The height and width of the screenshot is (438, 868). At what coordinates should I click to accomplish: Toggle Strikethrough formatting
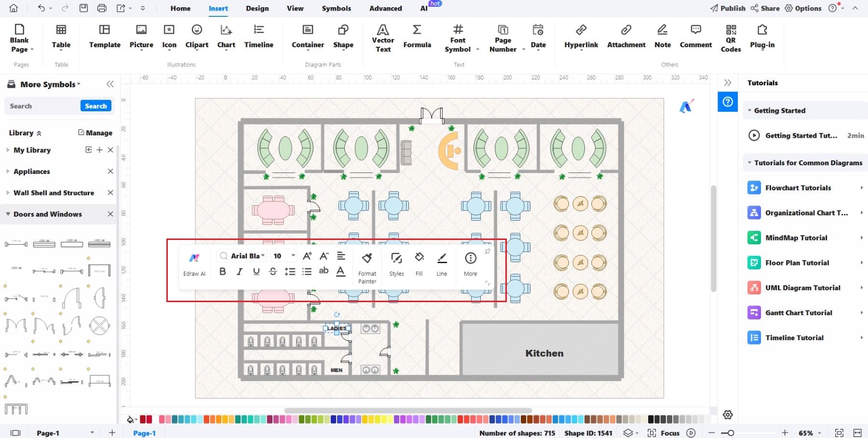[273, 271]
